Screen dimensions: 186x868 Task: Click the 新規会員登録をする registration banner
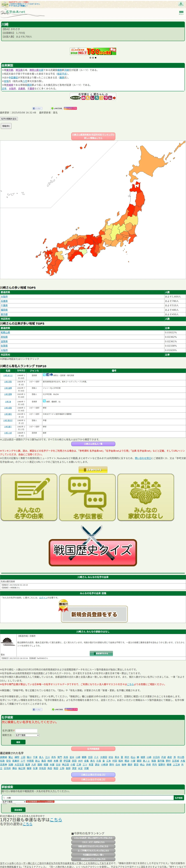93,611
